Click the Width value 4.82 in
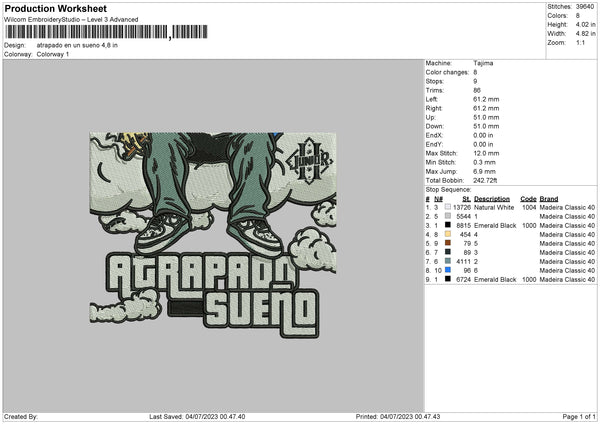Viewport: 600px width, 424px height. (585, 34)
